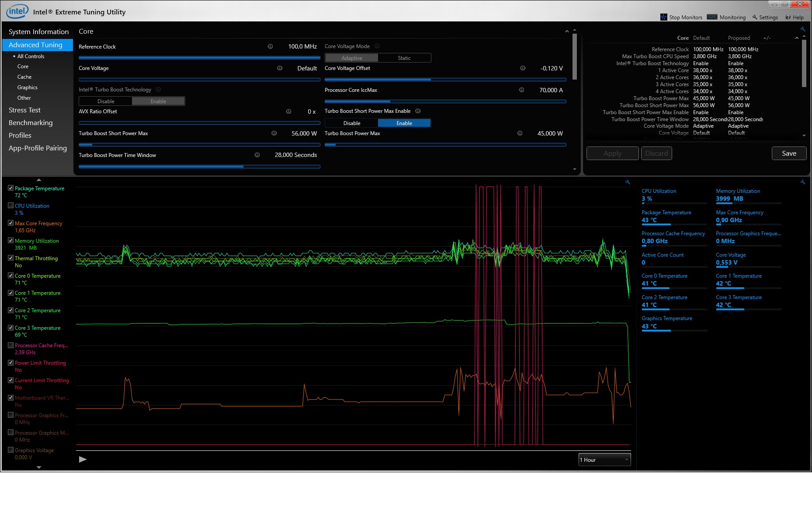Click the Turbo Boost Short Power Max info icon

(274, 133)
